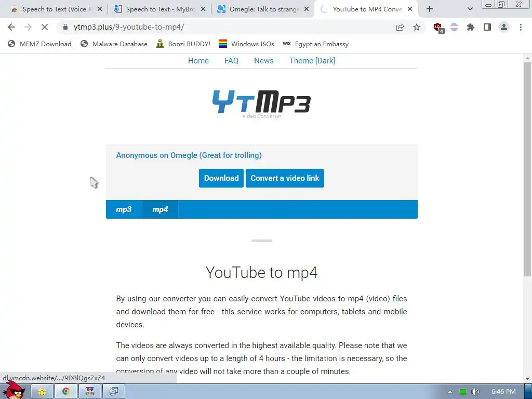Click the 6:46 PM clock
This screenshot has height=399, width=532.
click(503, 392)
